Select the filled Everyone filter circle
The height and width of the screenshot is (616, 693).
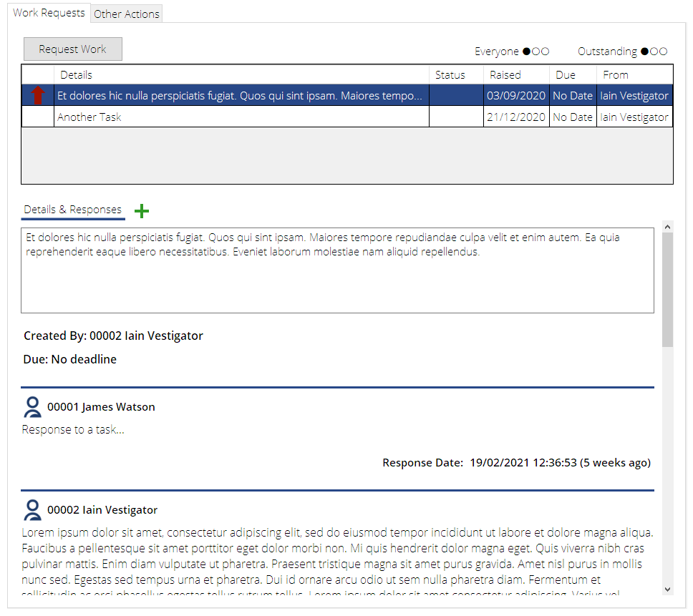(526, 52)
